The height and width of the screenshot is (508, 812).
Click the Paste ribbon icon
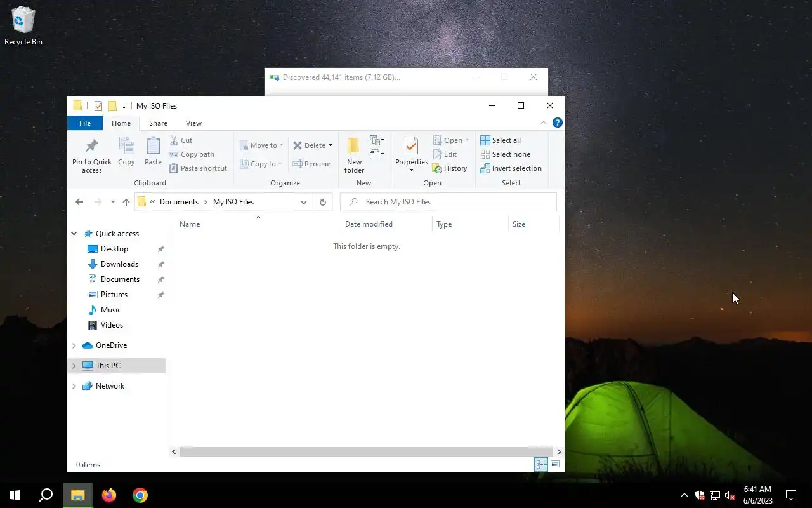tap(153, 146)
